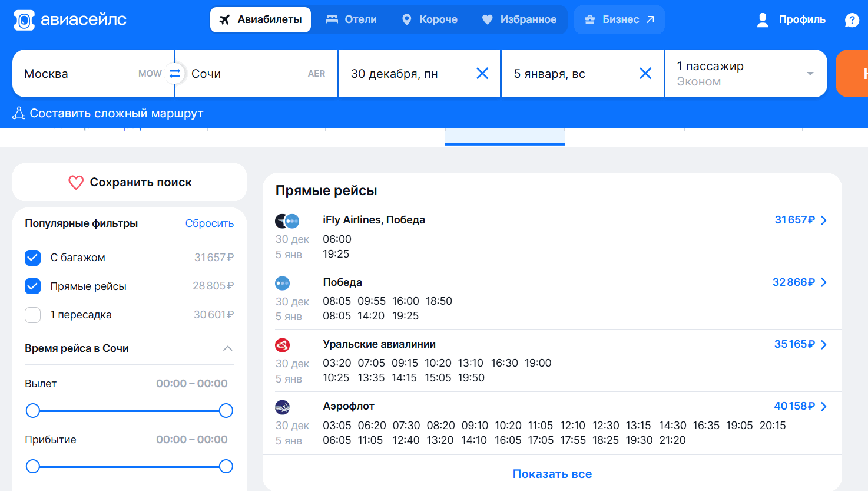Click the Прибытие slider left handle
This screenshot has width=868, height=491.
[x=33, y=467]
